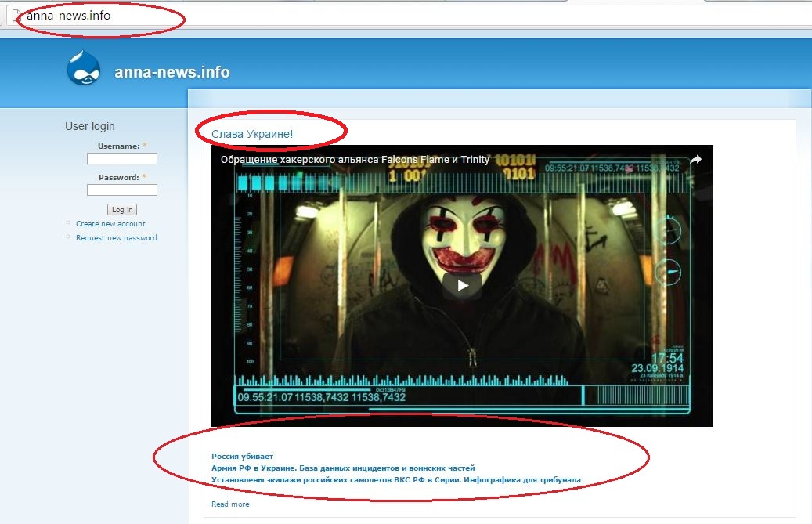The height and width of the screenshot is (524, 812).
Task: Open the Create new account link
Action: tap(110, 224)
